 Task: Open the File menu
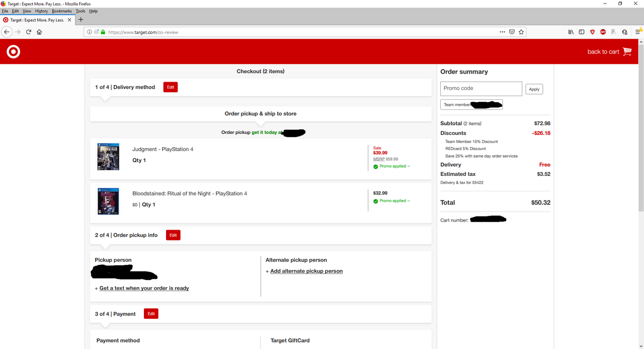point(5,11)
